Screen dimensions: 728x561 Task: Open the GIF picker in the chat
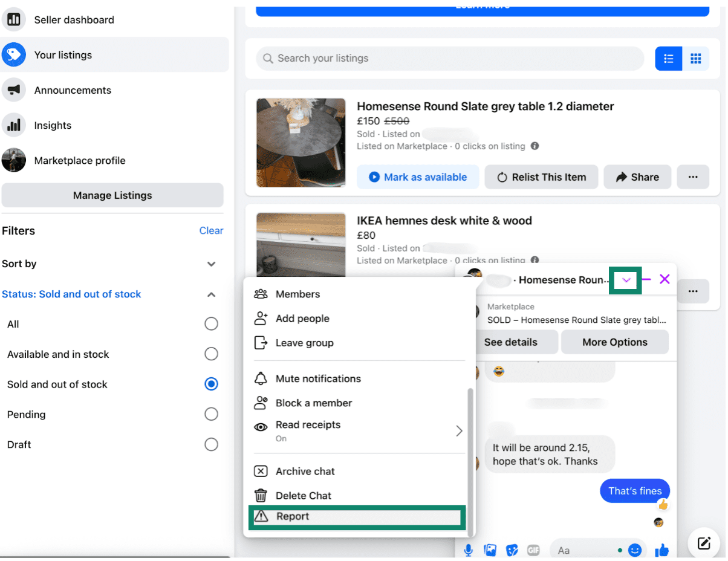pyautogui.click(x=533, y=550)
